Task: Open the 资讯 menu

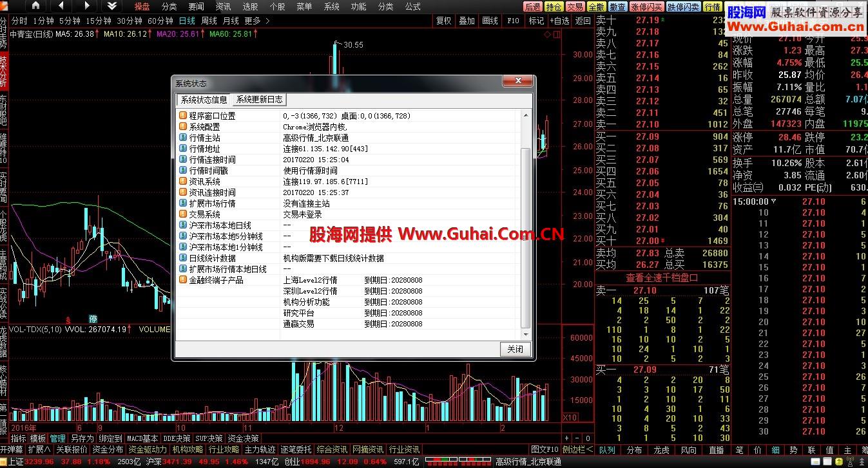Action: (x=223, y=6)
